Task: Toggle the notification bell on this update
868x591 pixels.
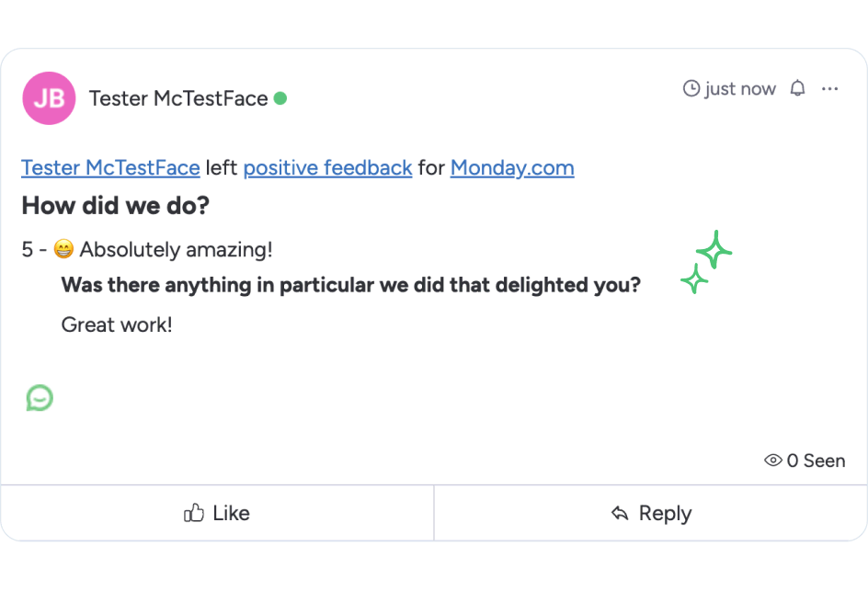Action: point(797,88)
